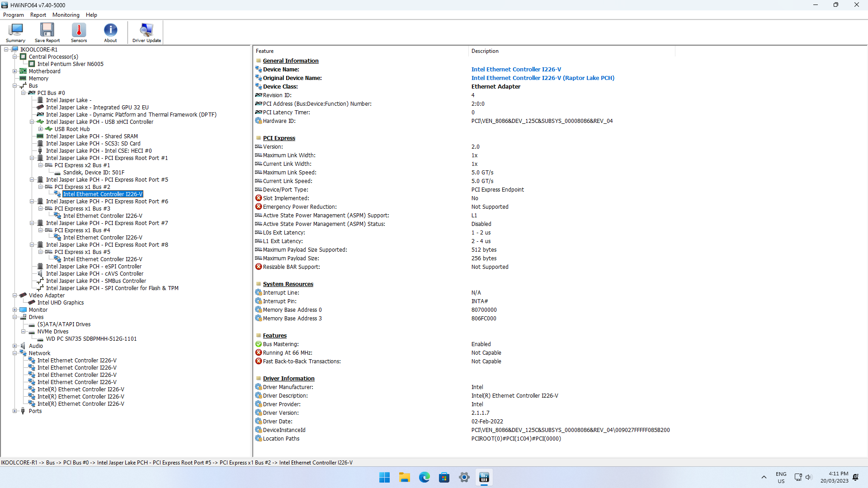Launch Driver Update from toolbar
The image size is (868, 488).
(146, 33)
